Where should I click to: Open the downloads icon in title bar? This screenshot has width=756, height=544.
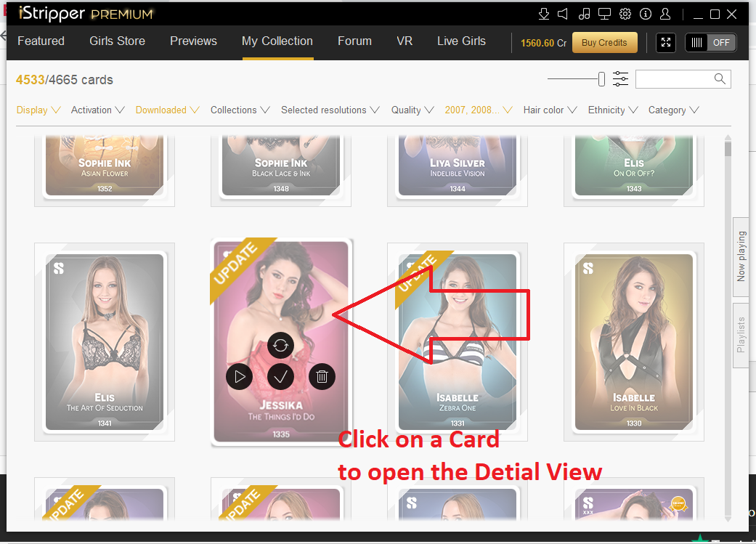[544, 15]
